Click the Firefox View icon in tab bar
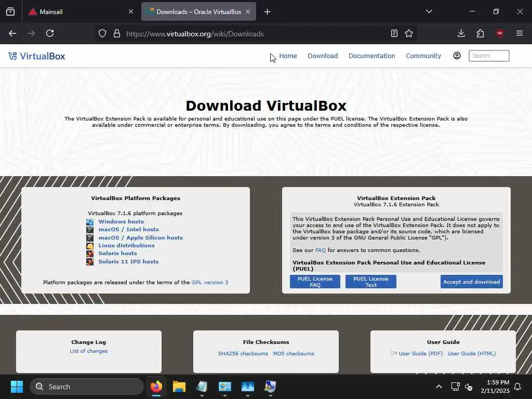The height and width of the screenshot is (399, 532). [x=10, y=11]
